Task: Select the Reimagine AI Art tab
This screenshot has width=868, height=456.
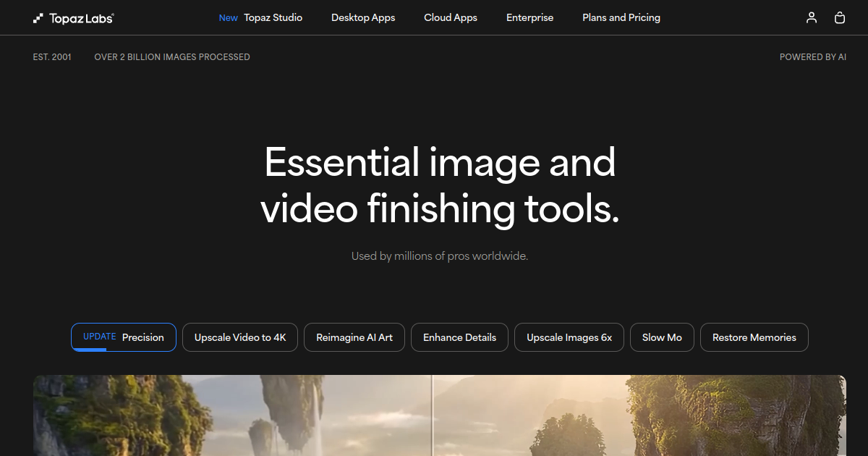Action: tap(354, 337)
